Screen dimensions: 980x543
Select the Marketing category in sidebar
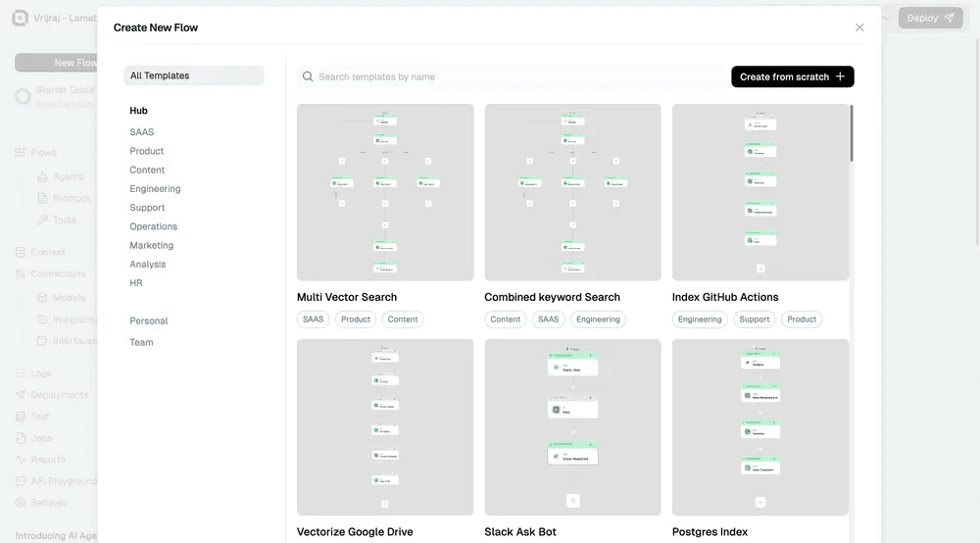(152, 245)
